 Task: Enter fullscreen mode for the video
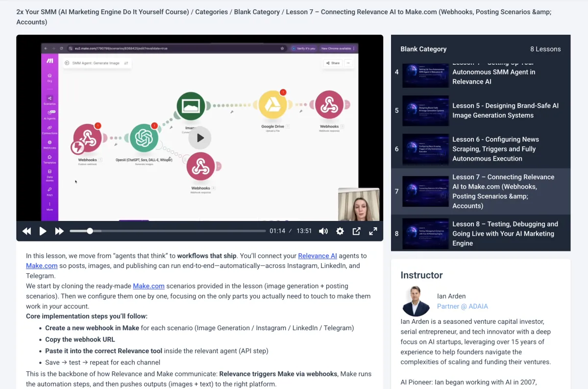click(x=373, y=231)
